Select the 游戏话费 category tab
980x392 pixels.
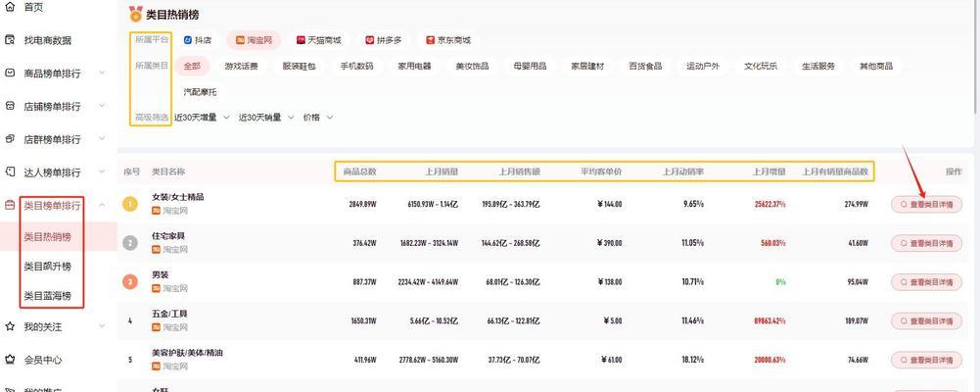tap(241, 66)
